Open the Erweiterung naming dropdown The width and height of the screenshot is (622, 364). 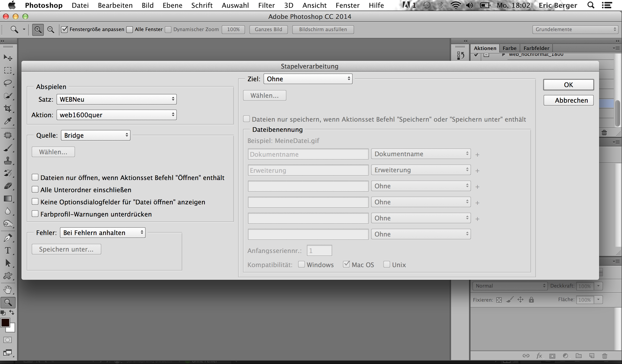click(421, 170)
